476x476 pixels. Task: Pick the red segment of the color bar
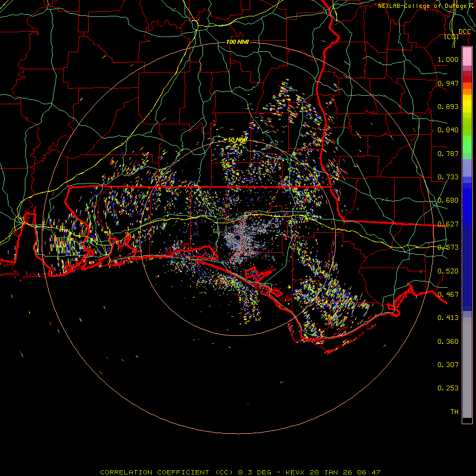467,79
